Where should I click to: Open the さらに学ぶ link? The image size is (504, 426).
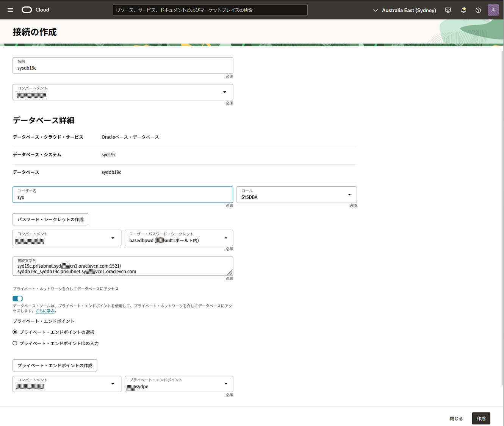point(45,311)
